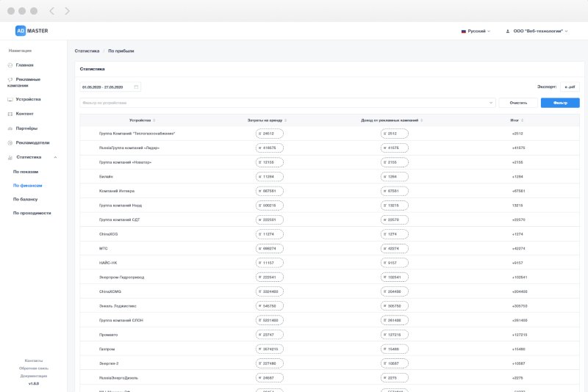The width and height of the screenshot is (588, 392).
Task: Open the Русский language dropdown
Action: point(476,31)
